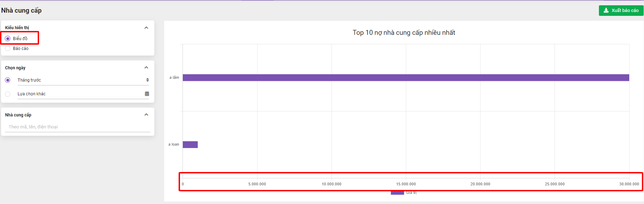Select the Biểu đồ radio button

pyautogui.click(x=8, y=38)
